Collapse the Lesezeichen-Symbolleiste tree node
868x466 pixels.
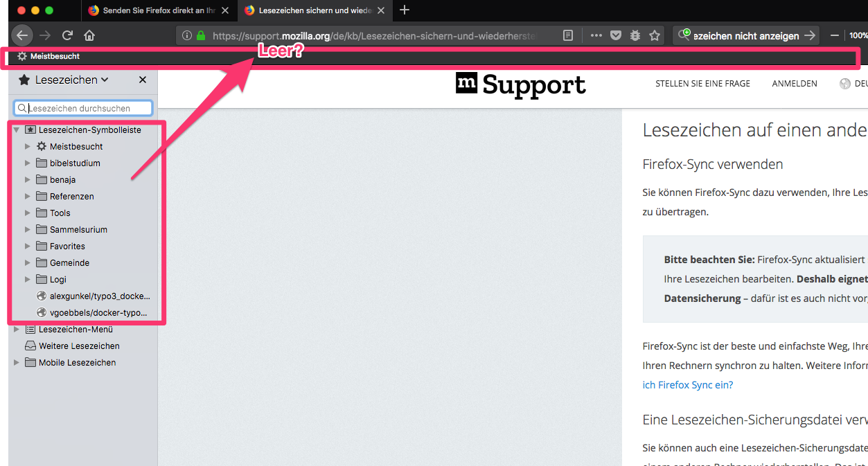click(16, 129)
